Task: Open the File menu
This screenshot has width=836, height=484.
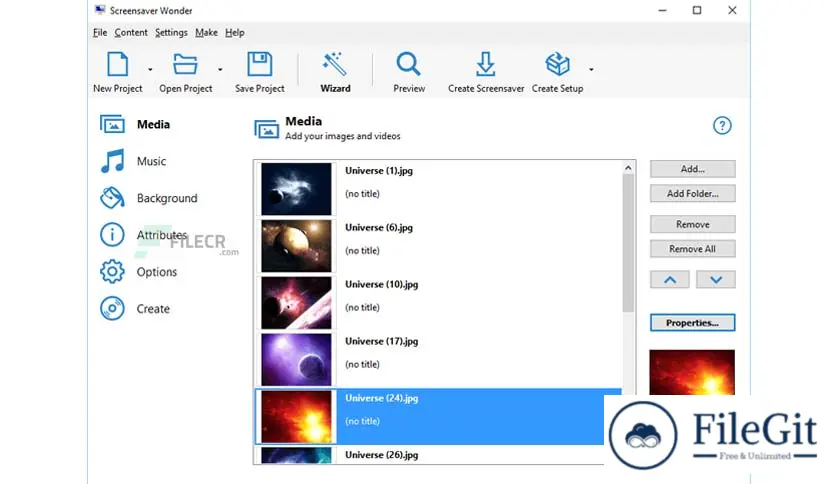Action: click(100, 33)
